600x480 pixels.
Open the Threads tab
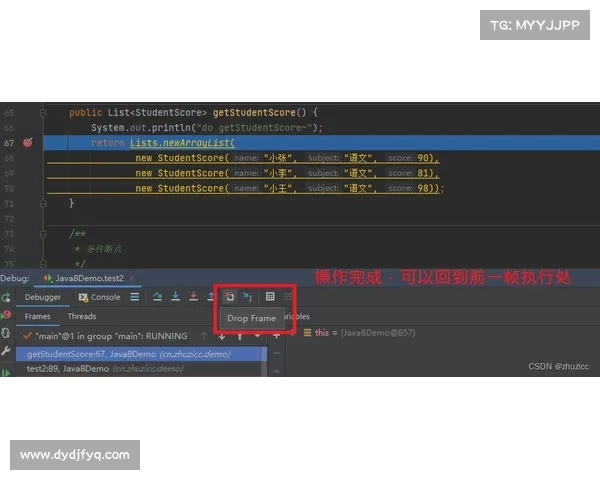click(82, 316)
